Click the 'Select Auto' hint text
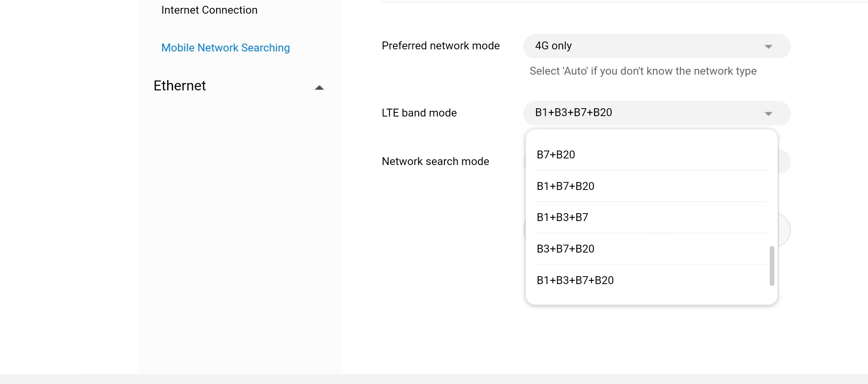Viewport: 868px width, 384px height. point(643,71)
